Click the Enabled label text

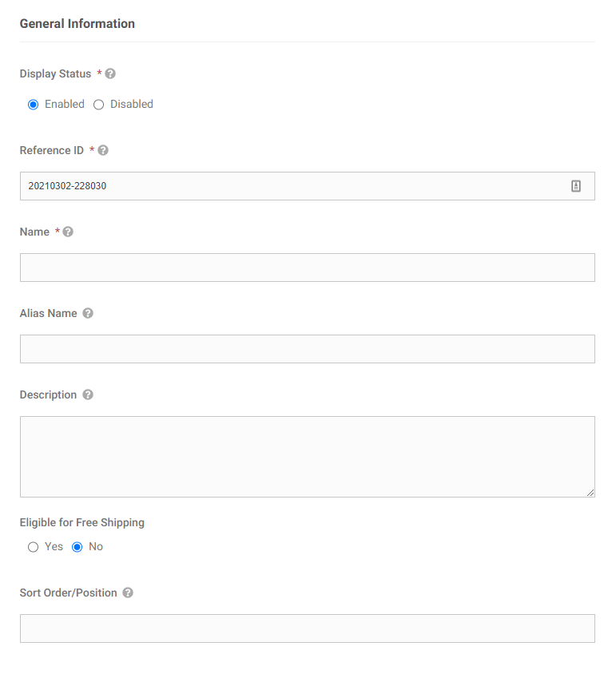coord(65,104)
